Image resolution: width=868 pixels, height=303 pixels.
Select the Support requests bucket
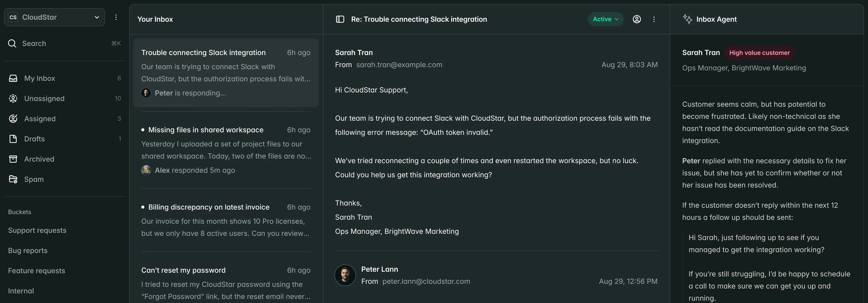coord(37,230)
